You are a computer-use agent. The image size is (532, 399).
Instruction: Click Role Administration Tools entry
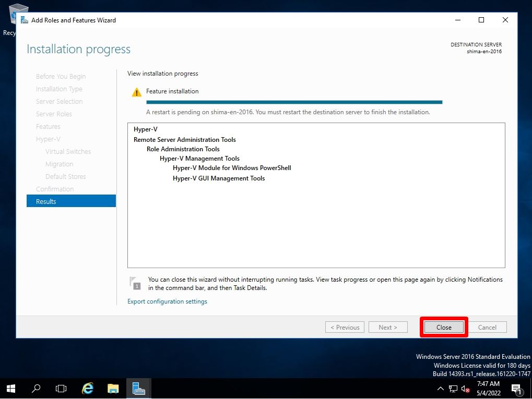click(183, 149)
